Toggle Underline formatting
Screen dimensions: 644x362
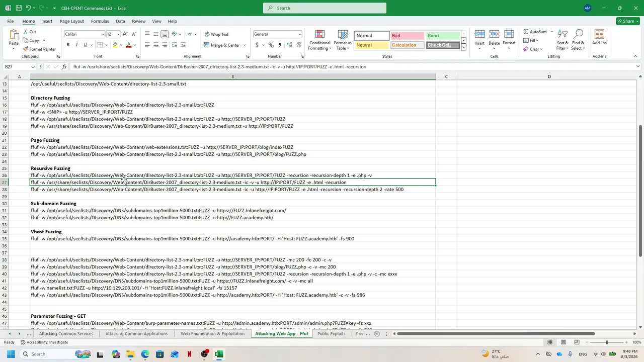click(85, 45)
